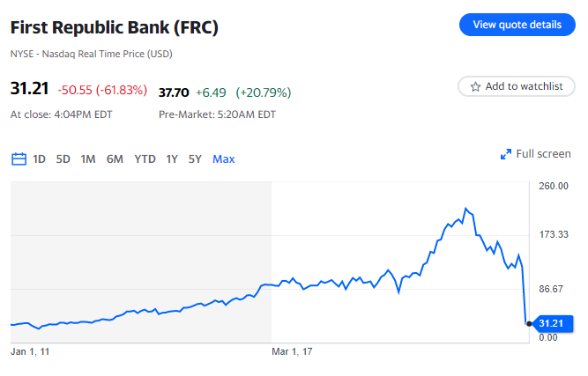Click the View quote details button
Viewport: 588px width, 376px height.
coord(517,25)
